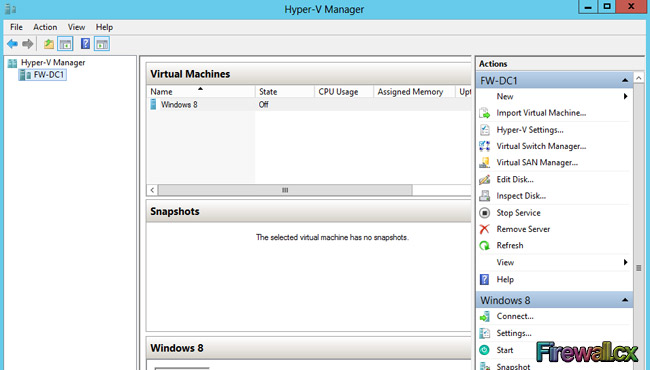Viewport: 650px width, 370px height.
Task: Click Edit Disk... action
Action: click(x=515, y=179)
